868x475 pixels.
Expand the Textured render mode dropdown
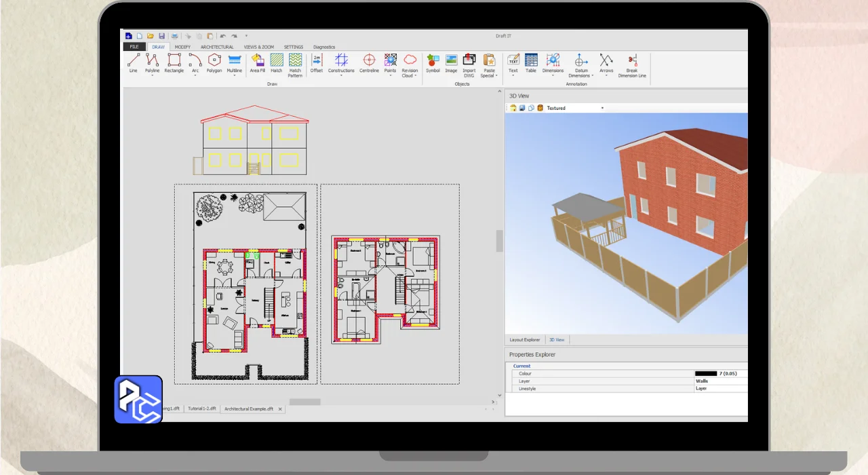[602, 108]
